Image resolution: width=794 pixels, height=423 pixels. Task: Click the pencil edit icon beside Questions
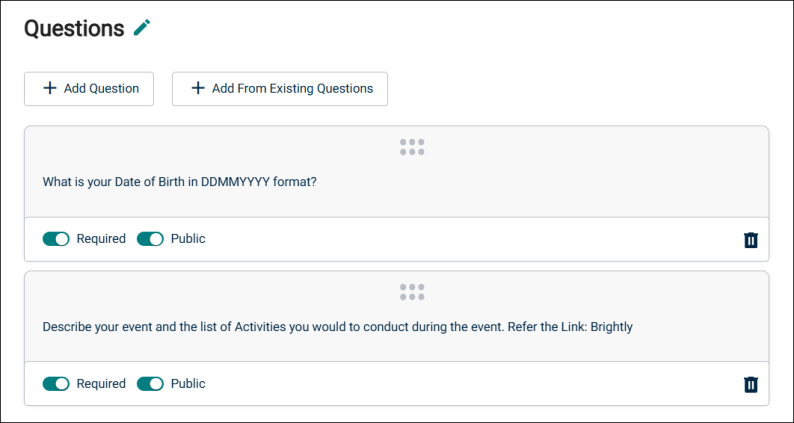coord(142,28)
